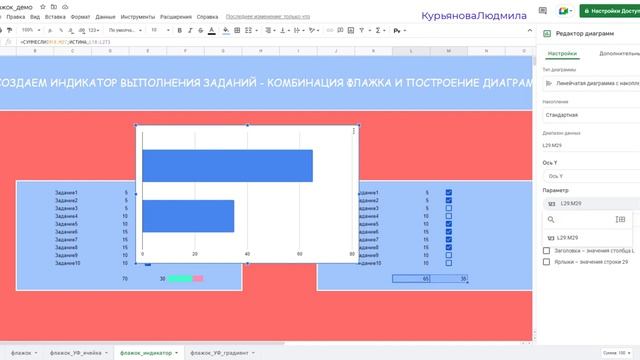The image size is (640, 360).
Task: Open the 'флажок_индикатор' sheet tab arrow
Action: pyautogui.click(x=176, y=353)
